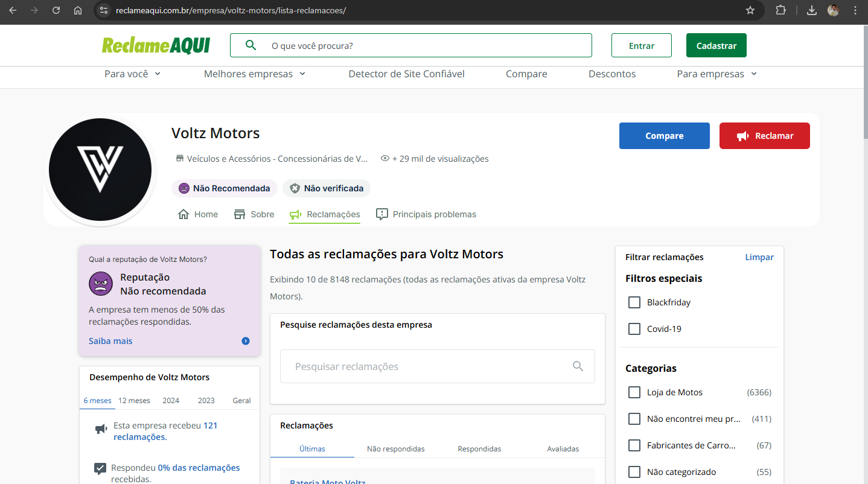
Task: Click Veículos e Acessórios category text
Action: (277, 159)
